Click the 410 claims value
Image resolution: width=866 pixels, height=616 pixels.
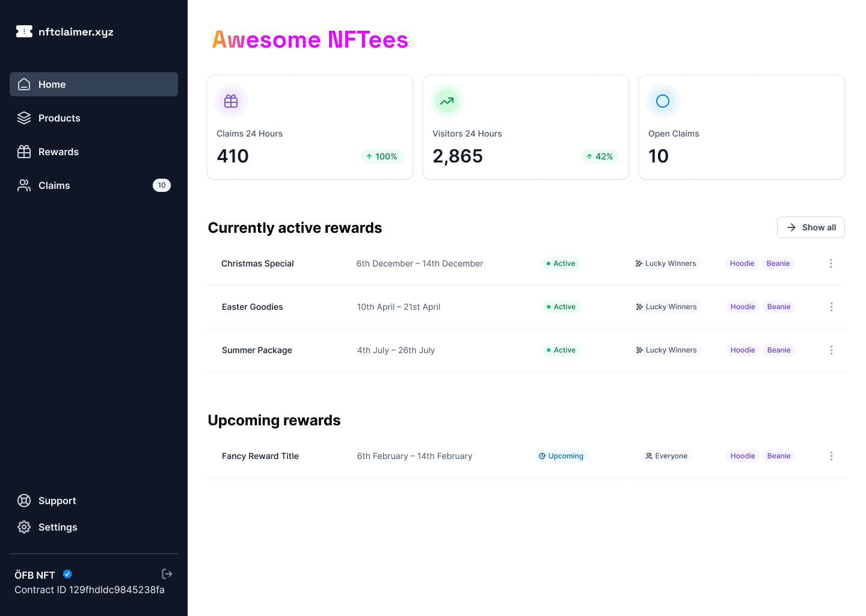[x=233, y=156]
